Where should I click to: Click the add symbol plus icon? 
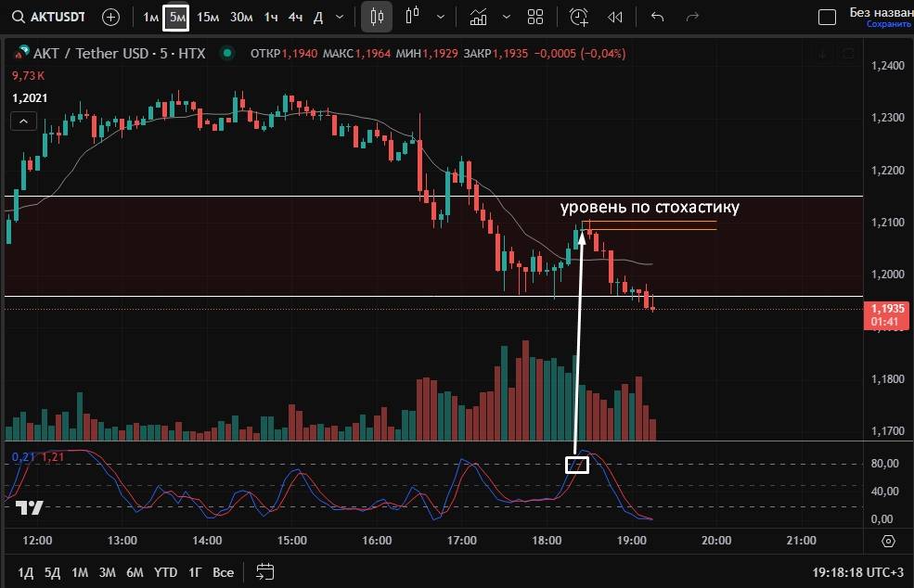pyautogui.click(x=110, y=17)
